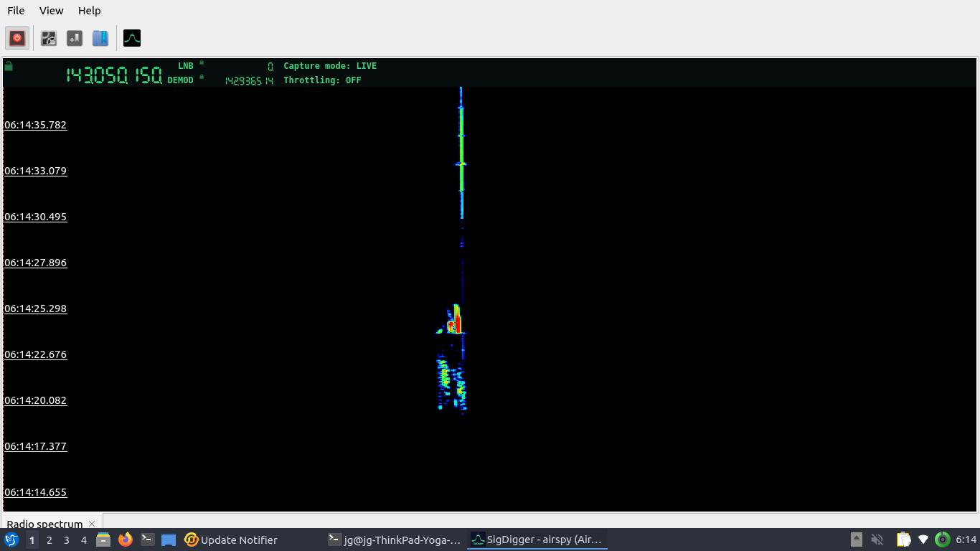Switch to the jg@jg-ThinkPad-Yoga terminal window

coord(393,540)
